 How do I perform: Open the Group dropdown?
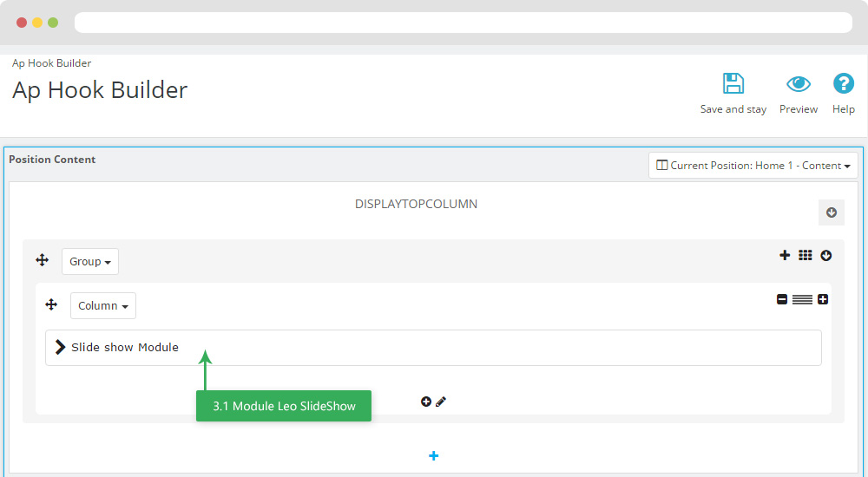point(89,261)
